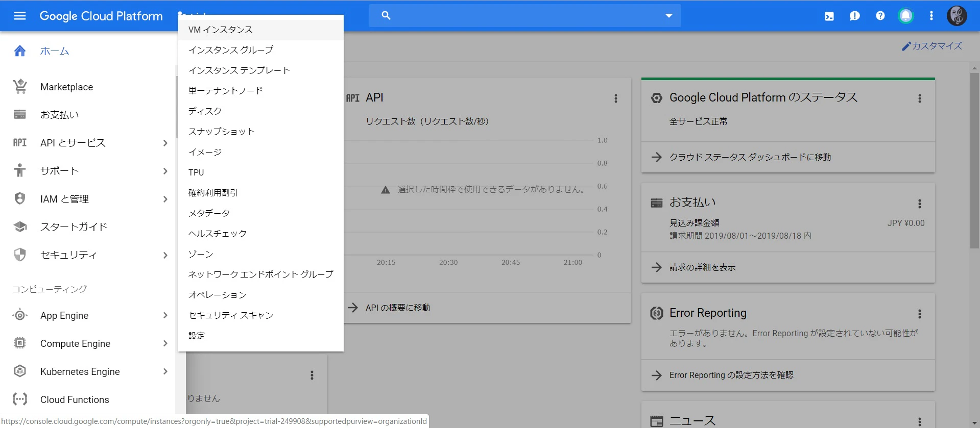The height and width of the screenshot is (428, 980).
Task: Select 単一テナントノード menu item
Action: click(x=260, y=91)
